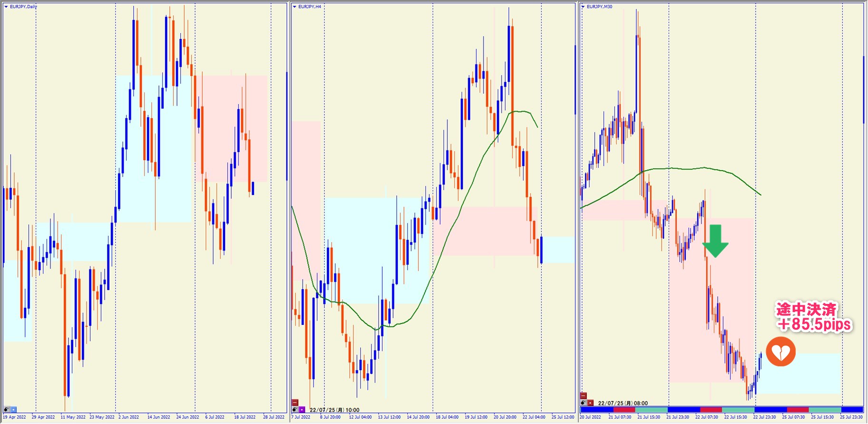Click the red minus button in M30 chart

pyautogui.click(x=583, y=396)
